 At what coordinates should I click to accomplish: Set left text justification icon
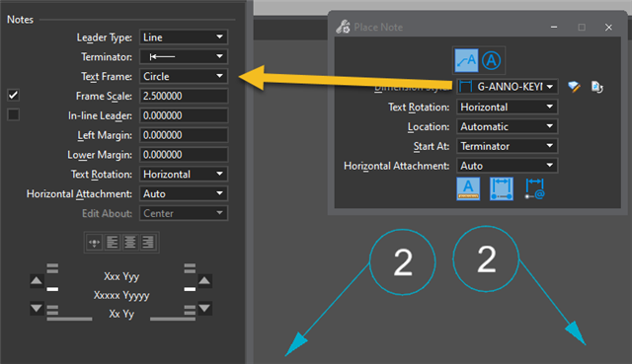tap(112, 243)
